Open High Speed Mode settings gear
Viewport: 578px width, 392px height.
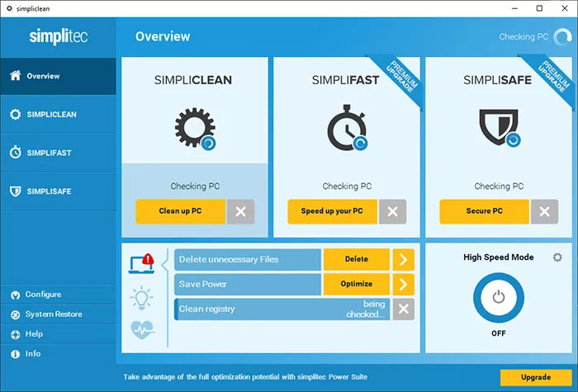(x=557, y=257)
